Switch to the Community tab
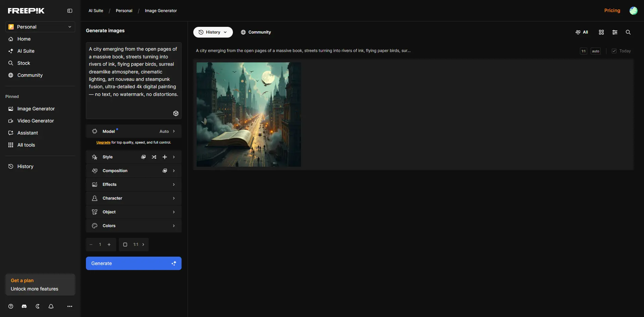 (256, 32)
